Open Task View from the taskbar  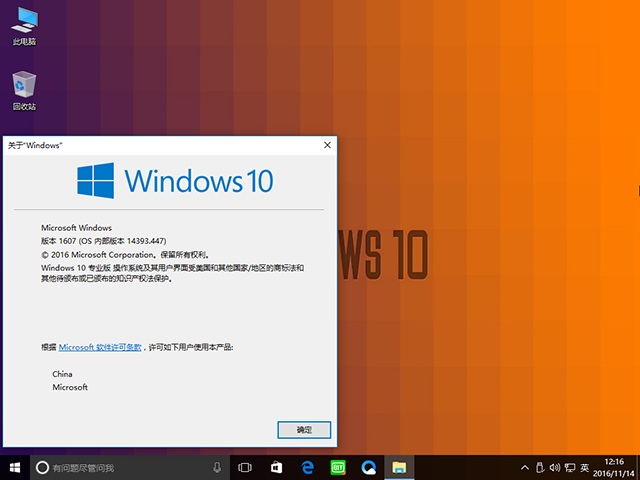tap(246, 467)
